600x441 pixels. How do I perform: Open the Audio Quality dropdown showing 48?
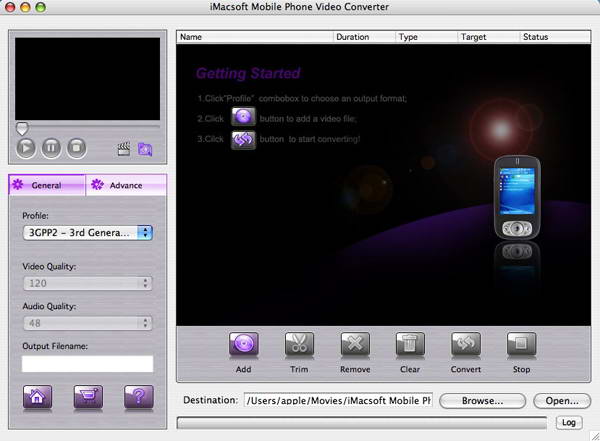coord(88,323)
